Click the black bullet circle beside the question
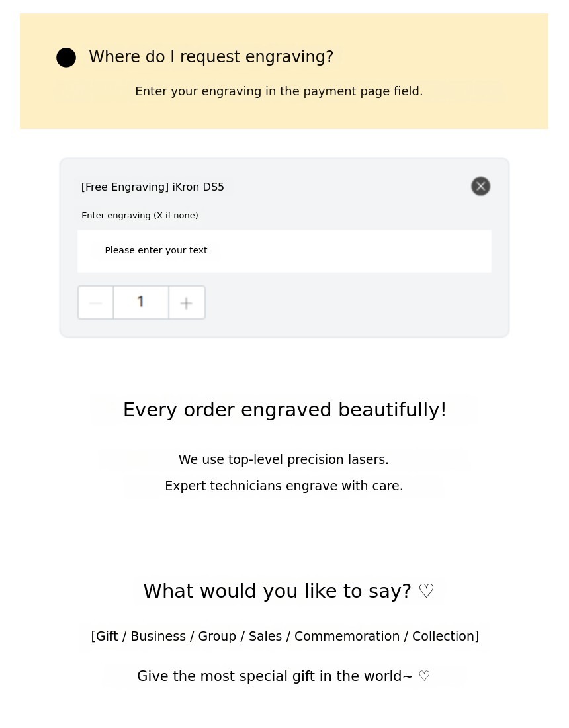The height and width of the screenshot is (728, 569). pos(66,58)
